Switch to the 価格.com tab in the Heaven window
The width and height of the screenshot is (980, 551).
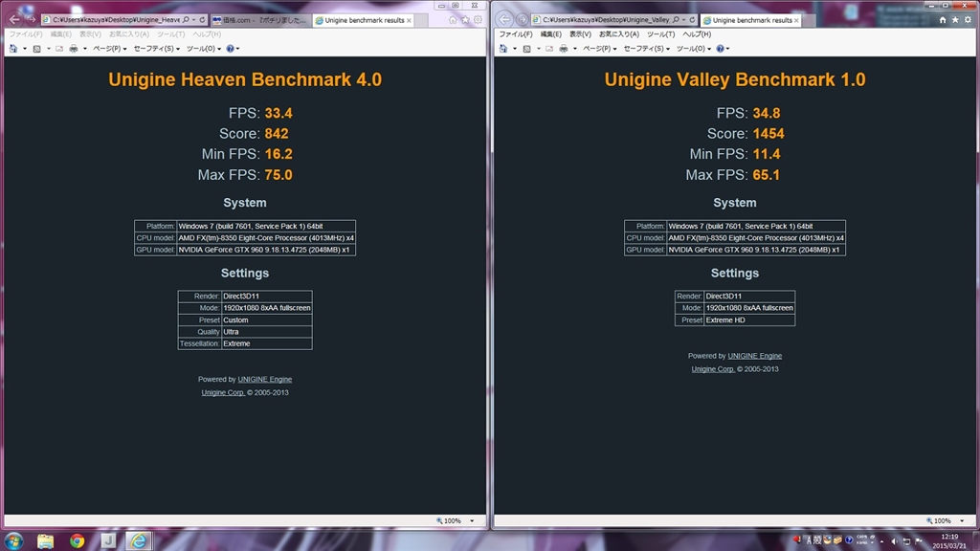click(260, 20)
